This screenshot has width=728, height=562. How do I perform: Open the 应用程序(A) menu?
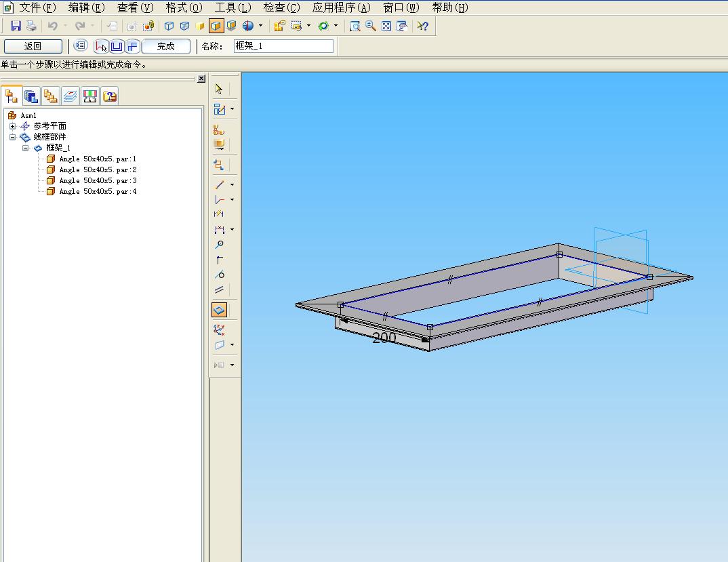(341, 7)
